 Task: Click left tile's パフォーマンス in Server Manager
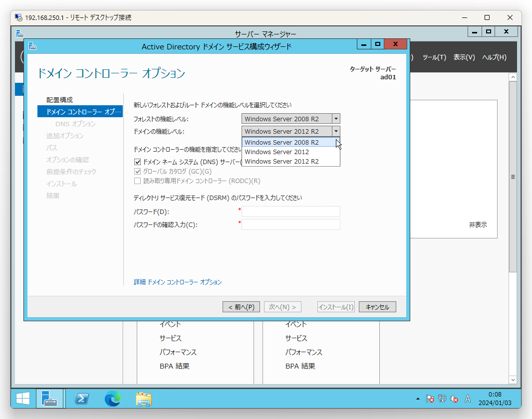(178, 352)
